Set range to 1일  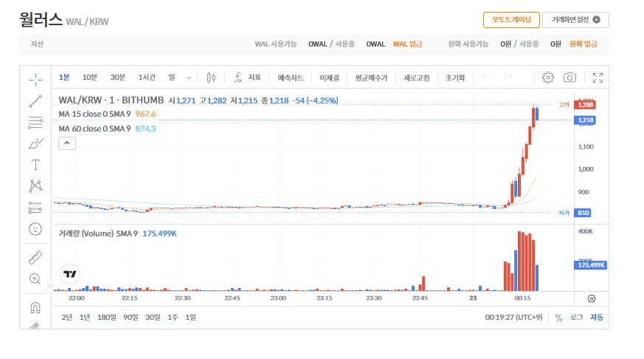point(190,318)
